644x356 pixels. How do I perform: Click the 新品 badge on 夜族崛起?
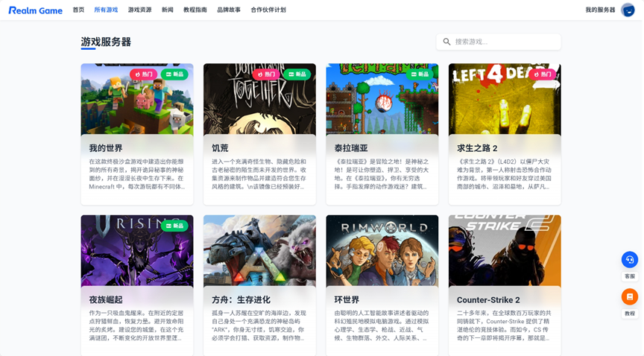tap(174, 226)
